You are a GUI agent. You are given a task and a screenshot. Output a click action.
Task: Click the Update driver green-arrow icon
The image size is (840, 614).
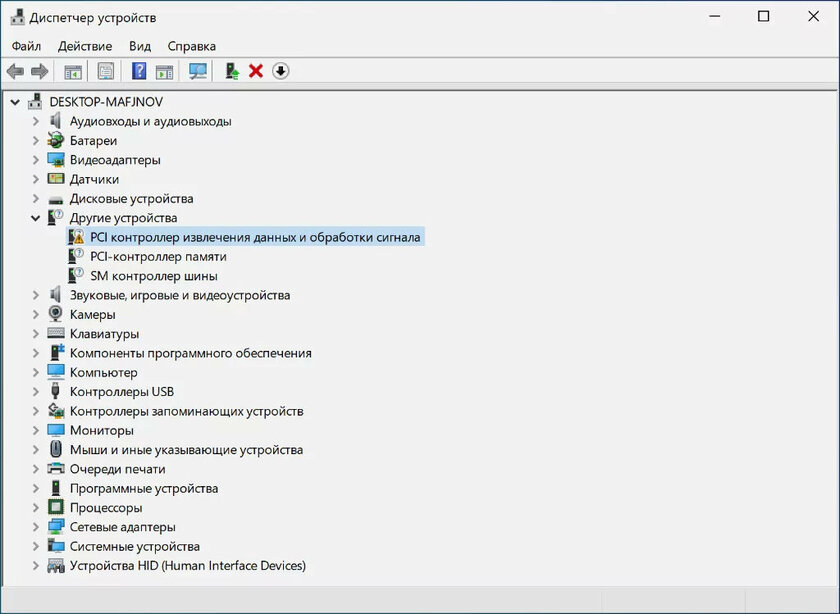point(232,71)
